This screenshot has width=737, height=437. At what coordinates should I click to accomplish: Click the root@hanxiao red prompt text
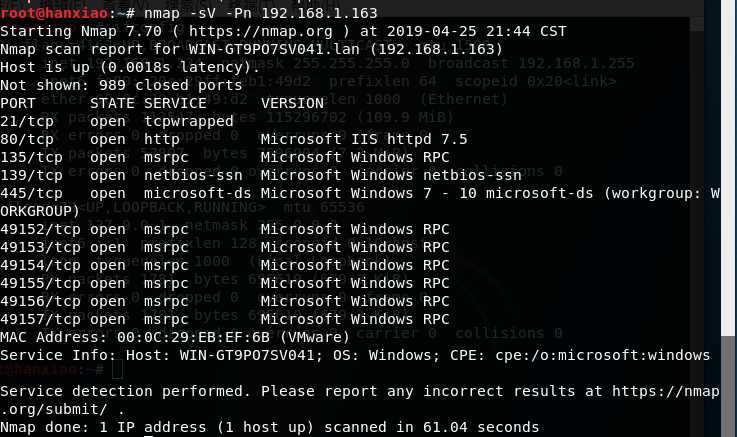click(x=54, y=13)
